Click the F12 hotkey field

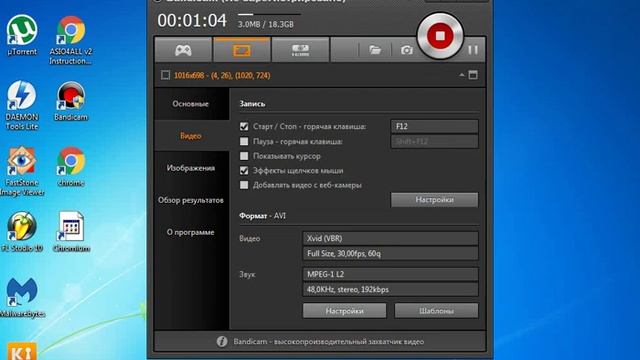click(x=434, y=127)
